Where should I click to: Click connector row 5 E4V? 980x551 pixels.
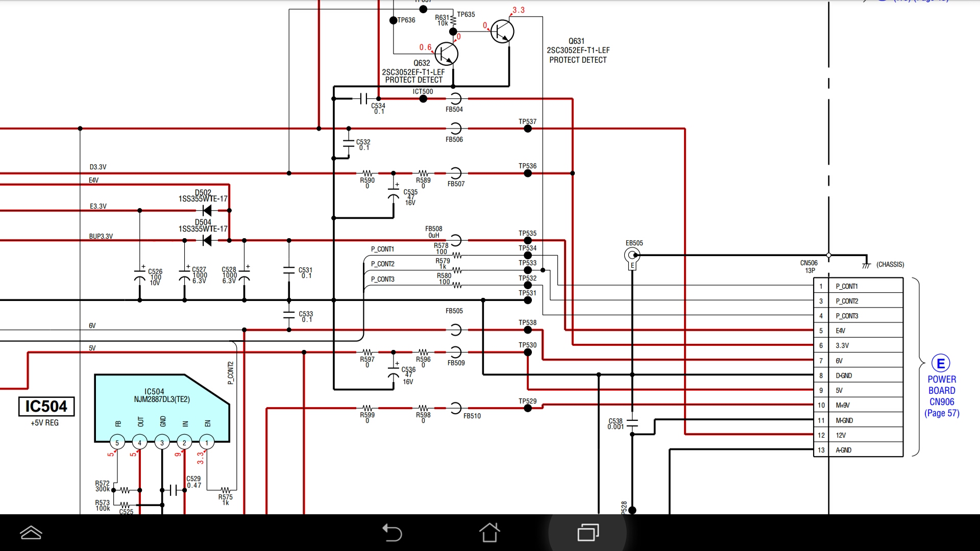pos(859,331)
